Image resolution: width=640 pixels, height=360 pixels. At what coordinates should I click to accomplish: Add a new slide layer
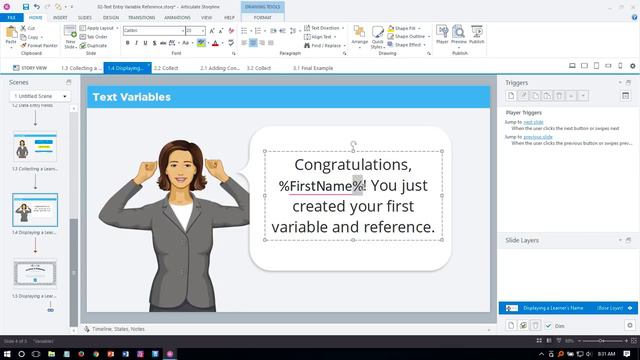pyautogui.click(x=511, y=325)
